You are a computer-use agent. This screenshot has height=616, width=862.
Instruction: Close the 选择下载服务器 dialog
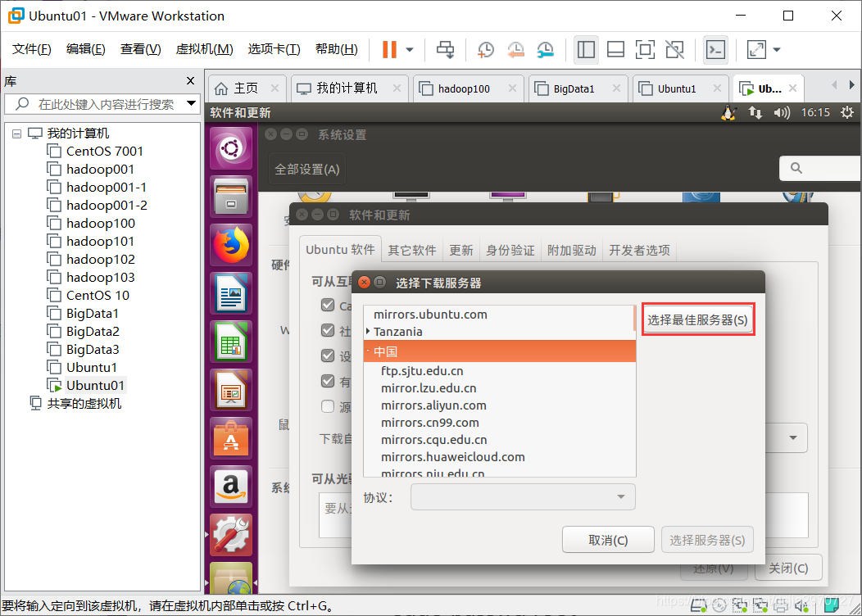[x=364, y=283]
